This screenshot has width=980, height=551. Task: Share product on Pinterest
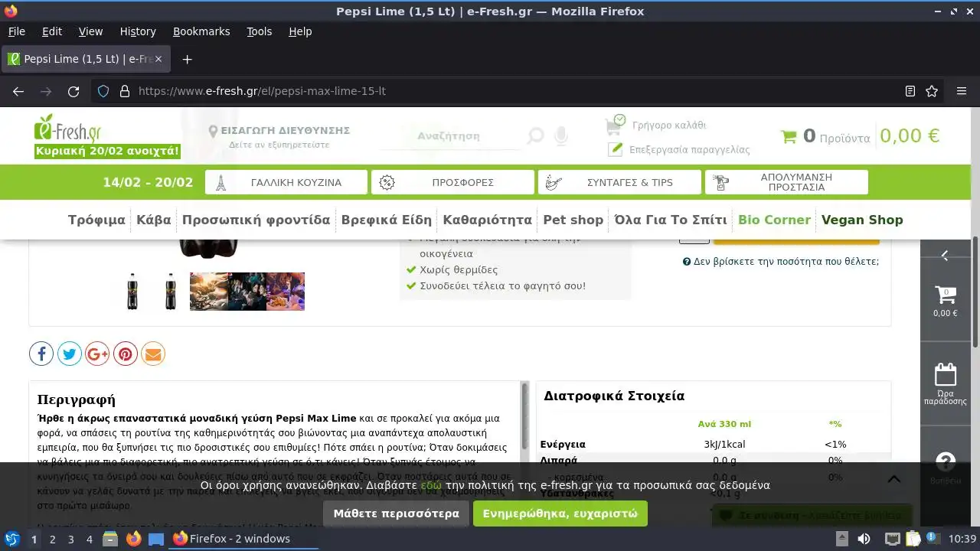[x=126, y=354]
